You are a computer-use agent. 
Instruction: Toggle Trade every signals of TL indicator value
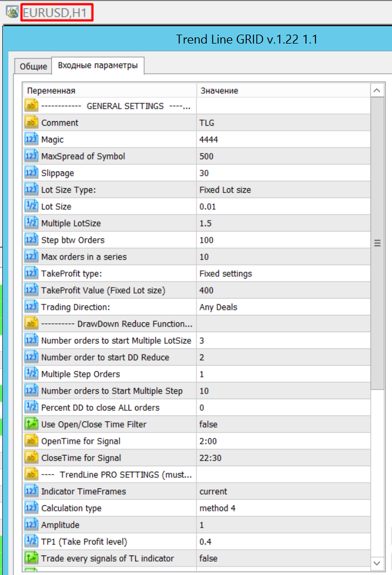(284, 558)
